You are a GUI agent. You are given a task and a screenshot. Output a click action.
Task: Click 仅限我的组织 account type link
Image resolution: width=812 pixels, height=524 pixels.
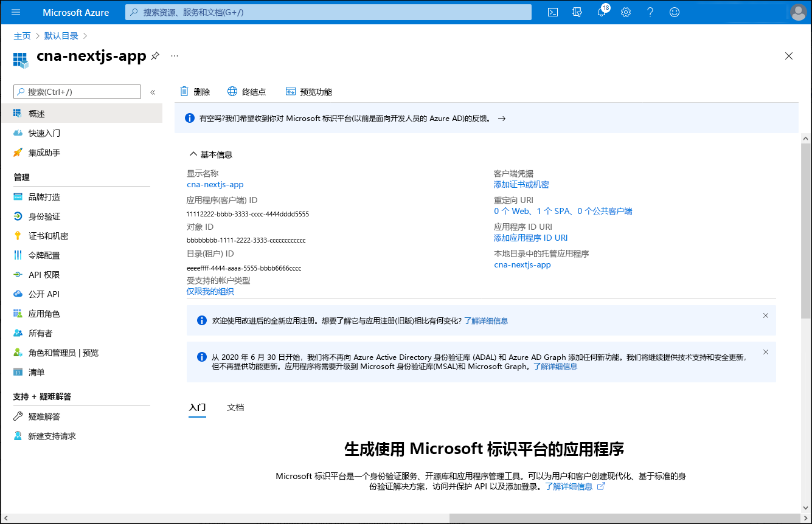pos(210,291)
